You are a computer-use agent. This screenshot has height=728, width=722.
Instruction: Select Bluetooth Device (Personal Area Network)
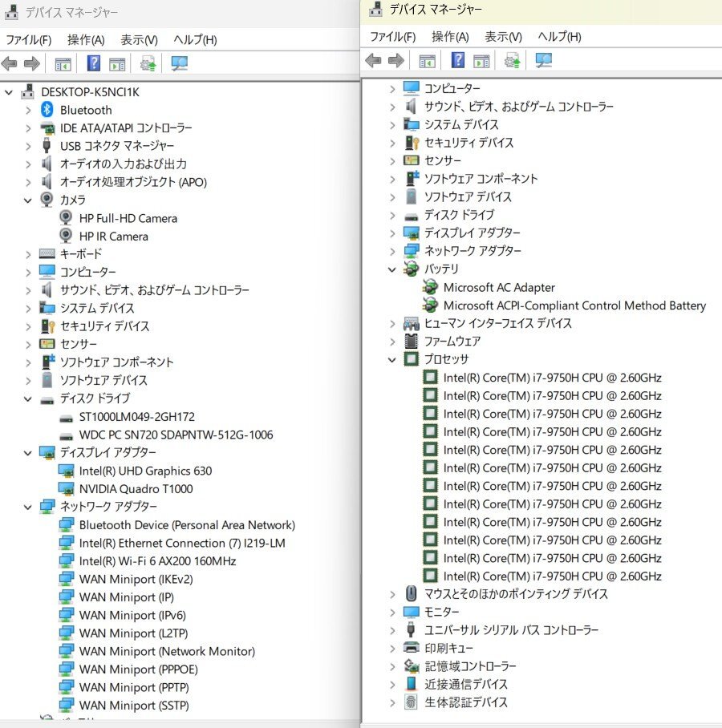187,525
